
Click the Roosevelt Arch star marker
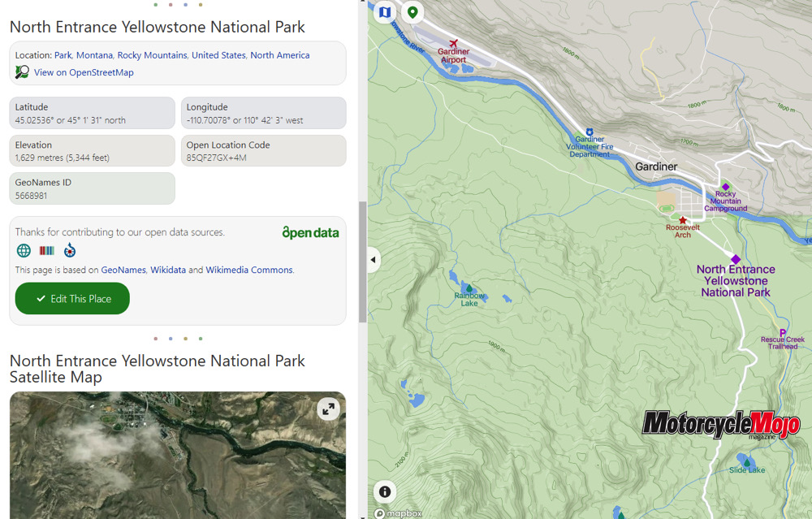tap(682, 220)
